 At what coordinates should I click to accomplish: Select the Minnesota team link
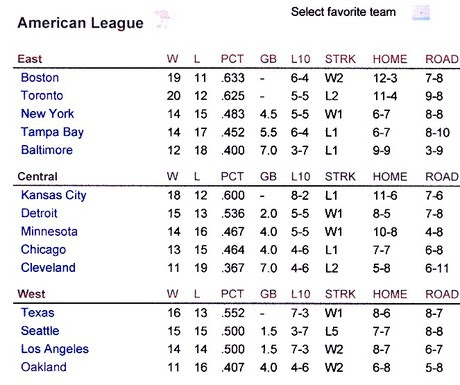49,231
